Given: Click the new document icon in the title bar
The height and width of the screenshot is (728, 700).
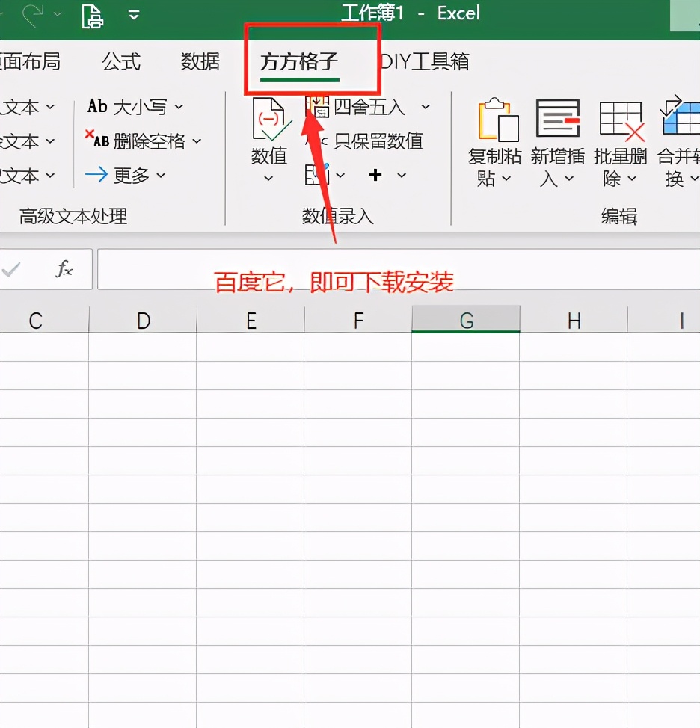Looking at the screenshot, I should 91,16.
